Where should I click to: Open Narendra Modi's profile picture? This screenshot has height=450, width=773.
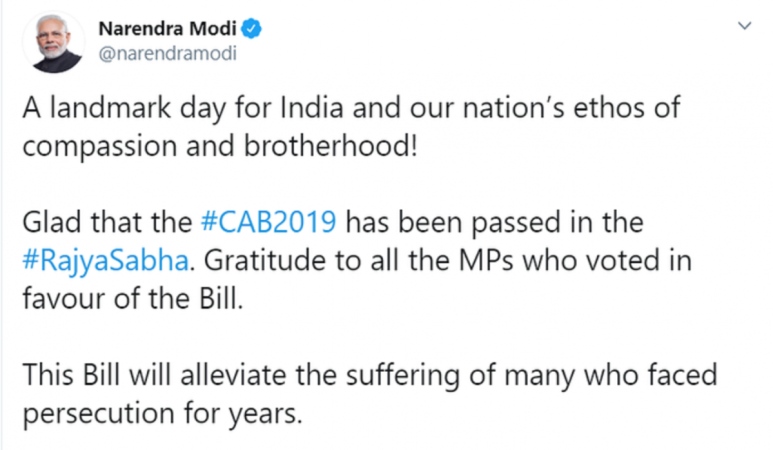[53, 42]
